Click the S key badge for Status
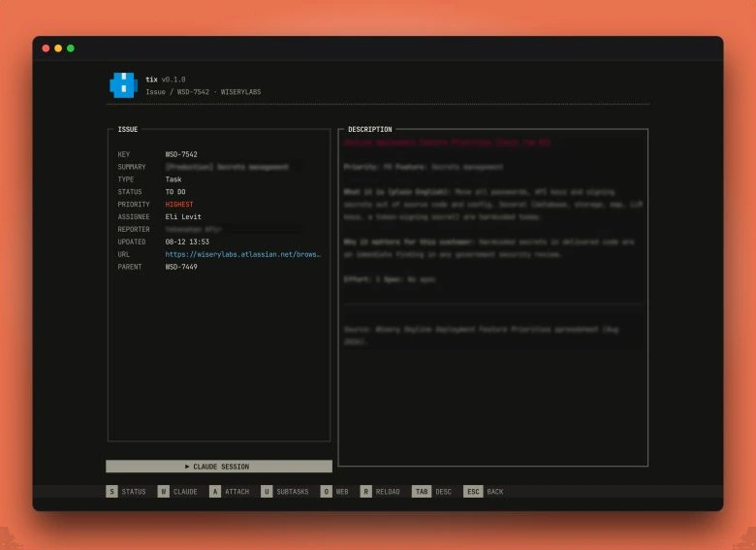 tap(111, 492)
